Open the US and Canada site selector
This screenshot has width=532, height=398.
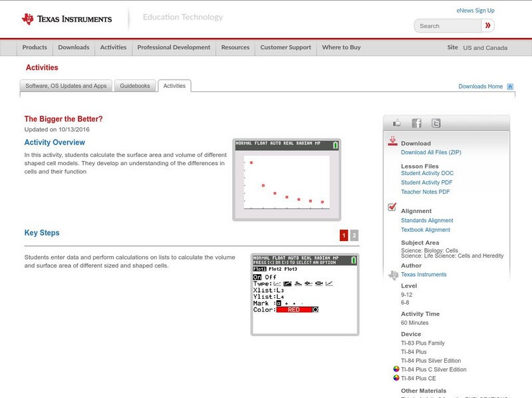pyautogui.click(x=485, y=48)
